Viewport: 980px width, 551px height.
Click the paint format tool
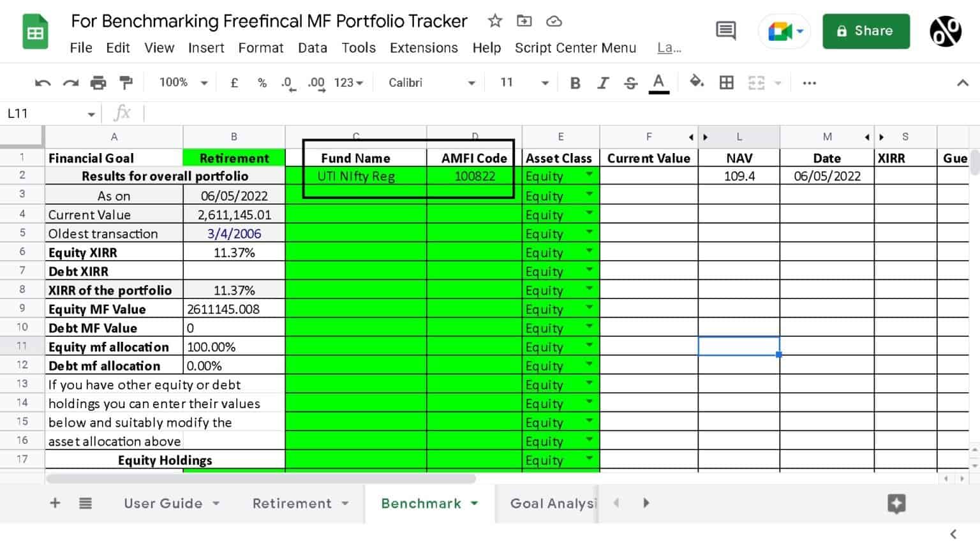pyautogui.click(x=125, y=82)
